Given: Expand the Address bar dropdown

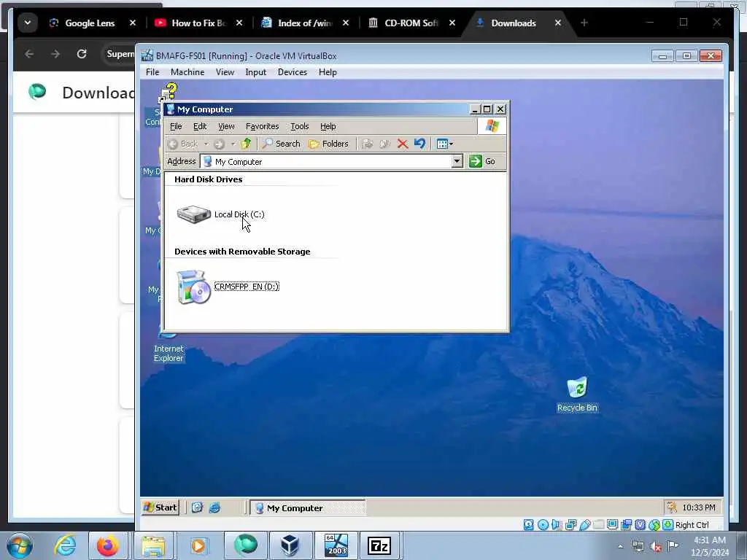Looking at the screenshot, I should 457,161.
